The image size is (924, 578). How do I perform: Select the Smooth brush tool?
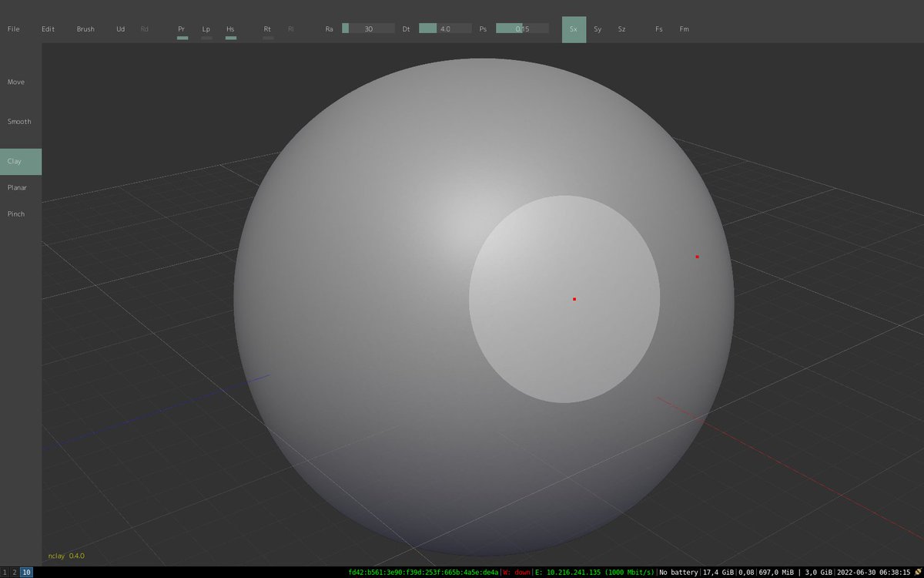coord(19,121)
